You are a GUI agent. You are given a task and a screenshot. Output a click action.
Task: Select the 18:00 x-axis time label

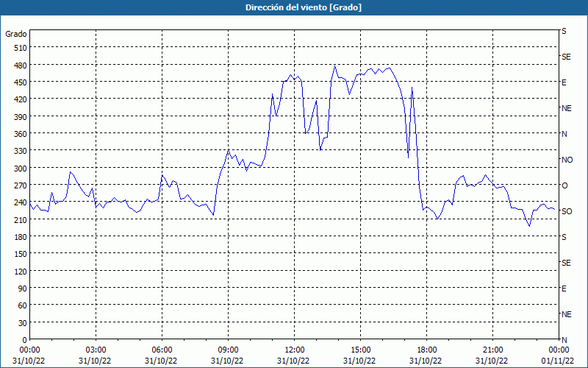[427, 350]
